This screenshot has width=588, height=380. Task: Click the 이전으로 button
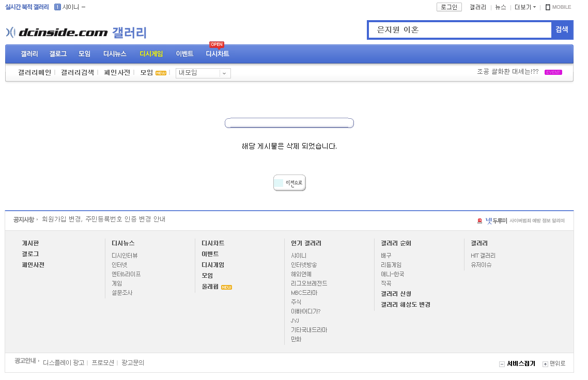click(289, 183)
